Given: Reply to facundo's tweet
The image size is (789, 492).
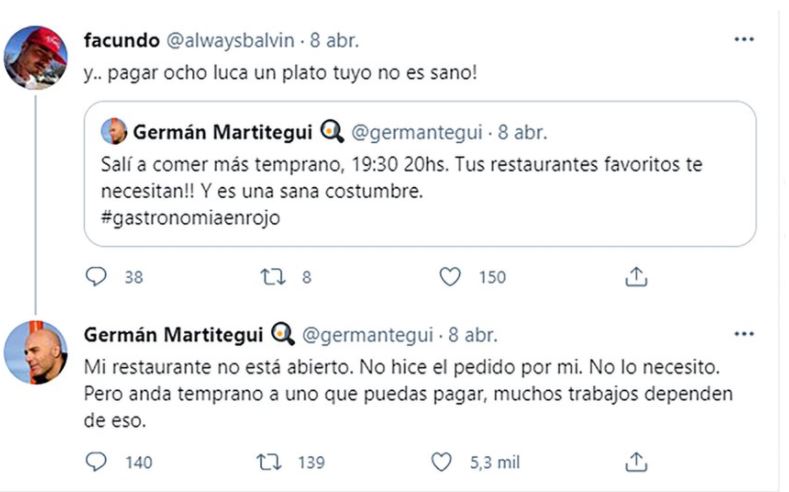Looking at the screenshot, I should coord(96,277).
